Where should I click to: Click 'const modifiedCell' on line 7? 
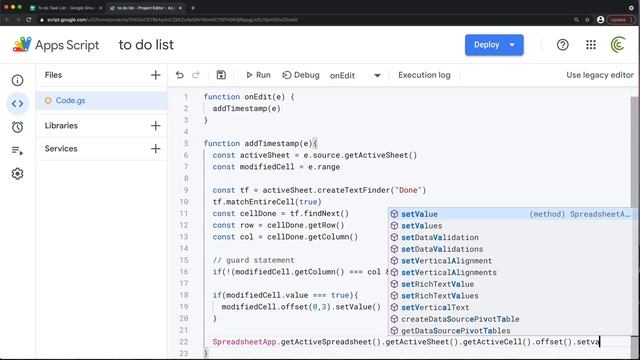coord(253,167)
